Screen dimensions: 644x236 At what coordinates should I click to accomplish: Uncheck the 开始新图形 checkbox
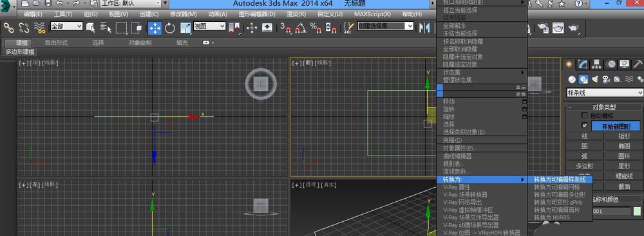585,125
